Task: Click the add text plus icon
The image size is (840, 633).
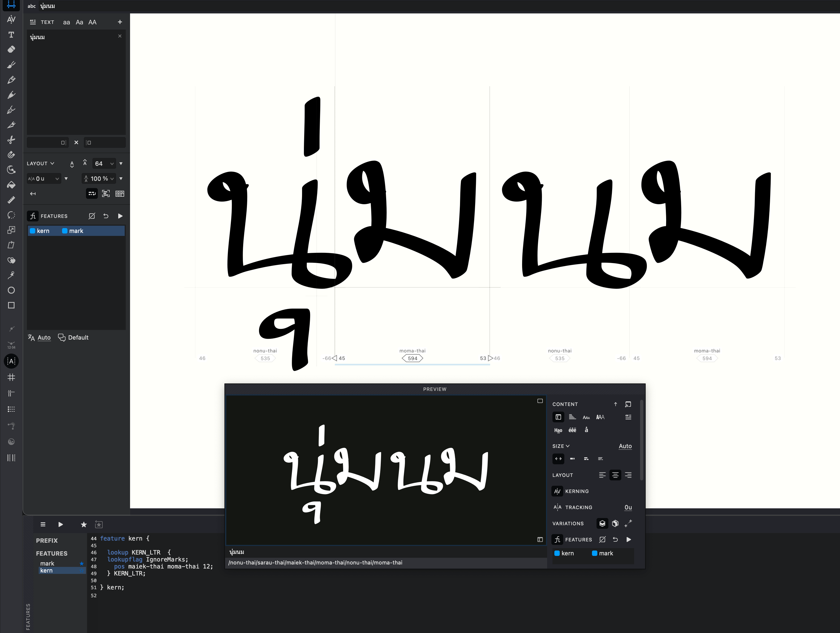Action: (120, 22)
